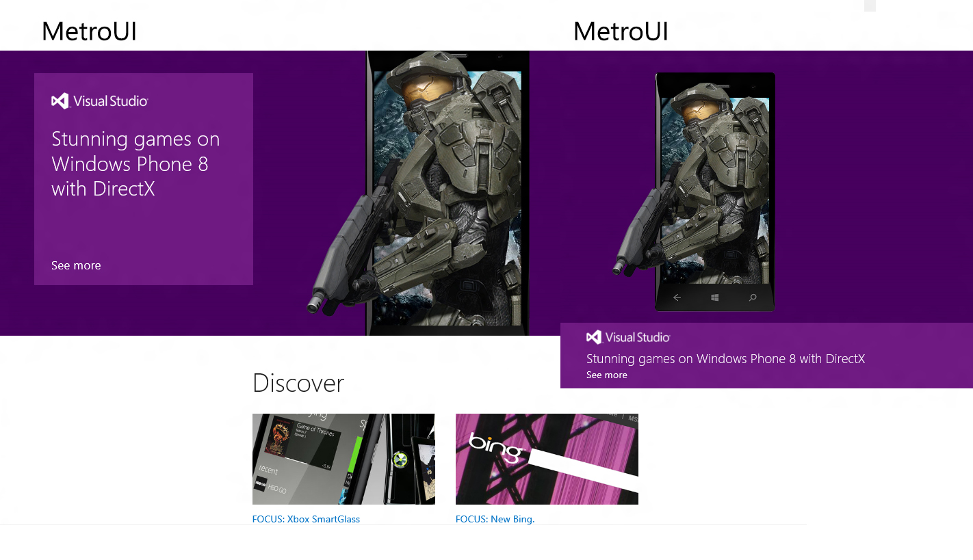The width and height of the screenshot is (973, 560).
Task: Open See more in the right caption strip
Action: click(x=607, y=375)
